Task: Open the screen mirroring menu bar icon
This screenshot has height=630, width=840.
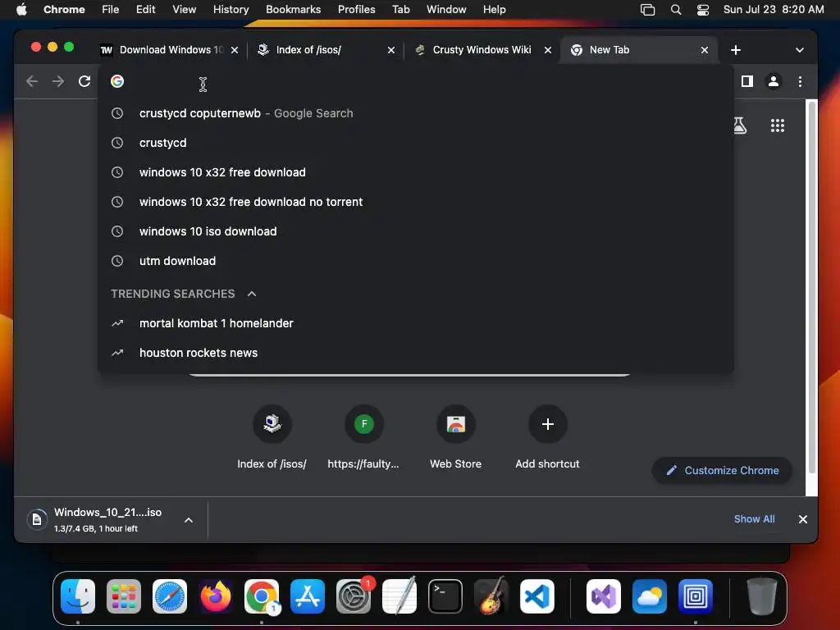Action: coord(648,10)
